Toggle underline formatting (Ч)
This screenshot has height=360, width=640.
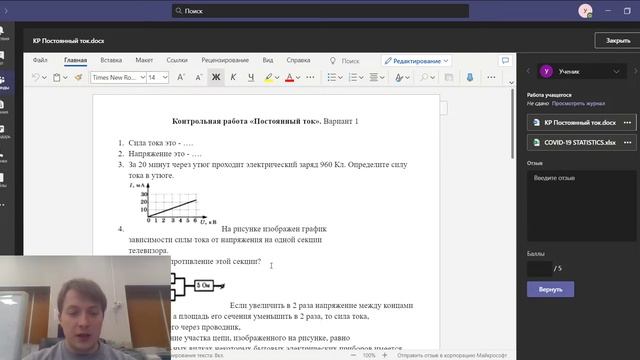click(251, 77)
